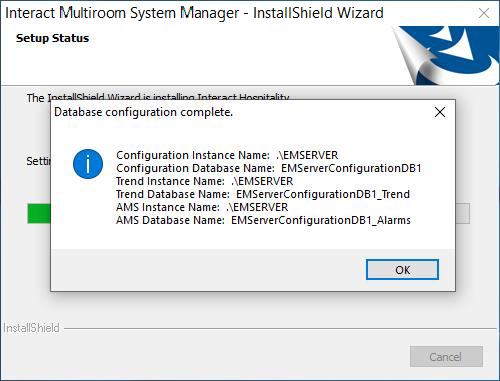
Task: Click the InstallShield label at bottom
Action: coord(31,328)
